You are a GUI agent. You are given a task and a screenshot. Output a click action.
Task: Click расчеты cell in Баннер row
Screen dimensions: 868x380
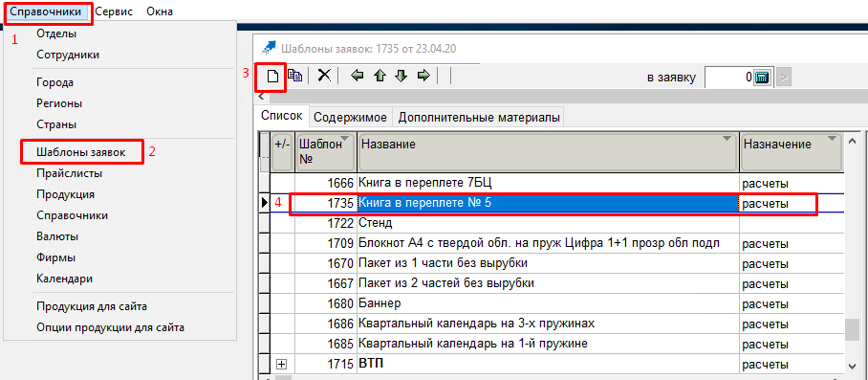click(x=792, y=303)
